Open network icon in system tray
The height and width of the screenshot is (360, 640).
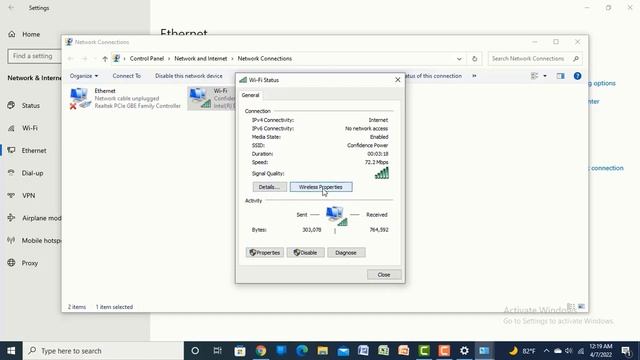tap(580, 351)
